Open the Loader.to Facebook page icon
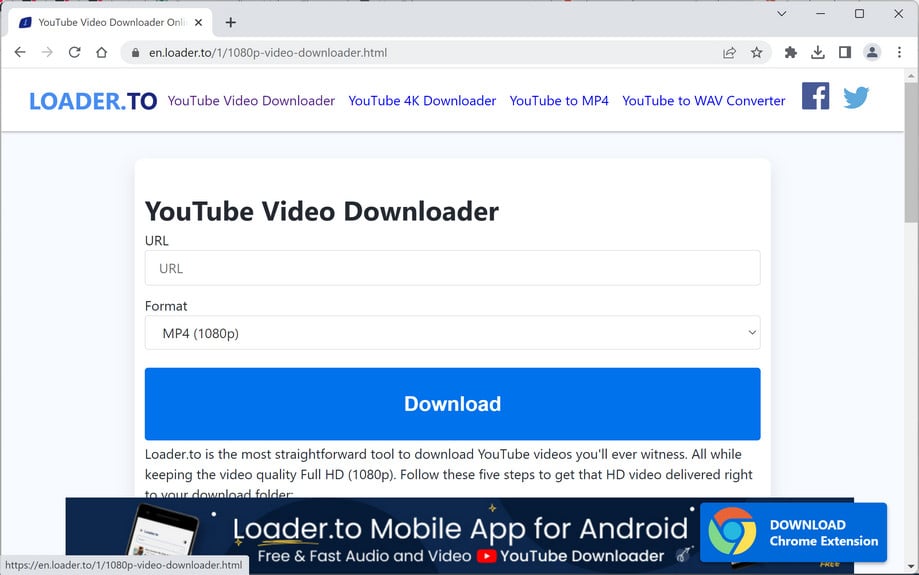The height and width of the screenshot is (575, 919). (x=815, y=96)
